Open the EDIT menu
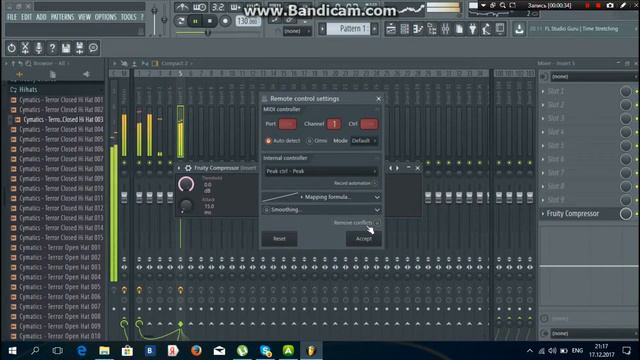This screenshot has width=640, height=360. point(27,17)
